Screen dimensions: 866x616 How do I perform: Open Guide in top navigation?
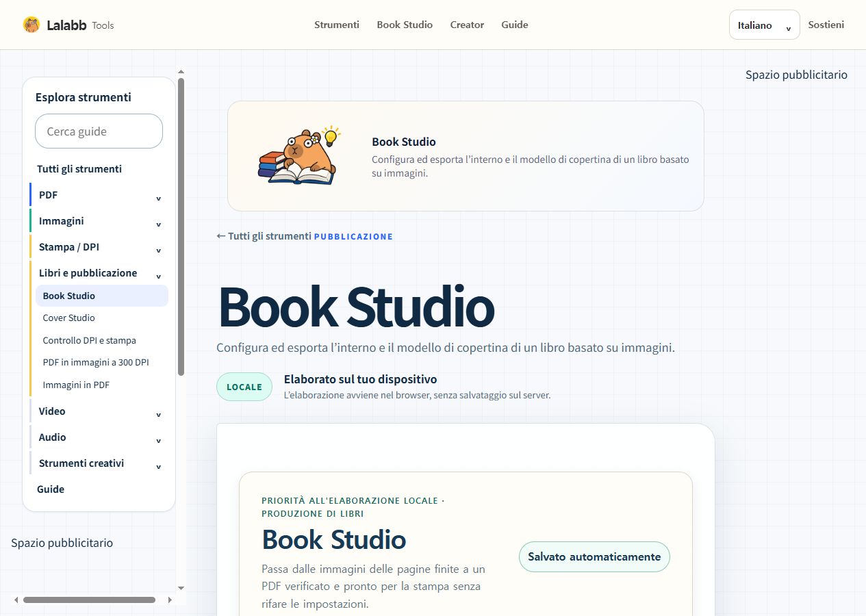(x=515, y=25)
